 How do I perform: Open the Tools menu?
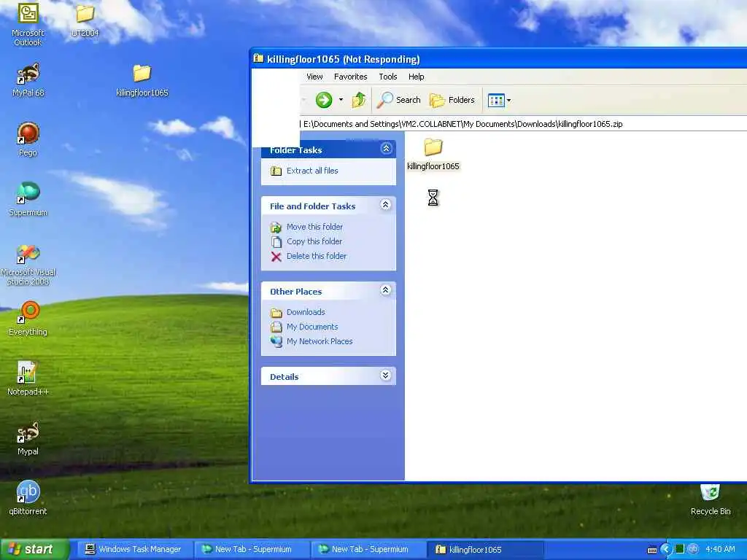click(x=388, y=77)
